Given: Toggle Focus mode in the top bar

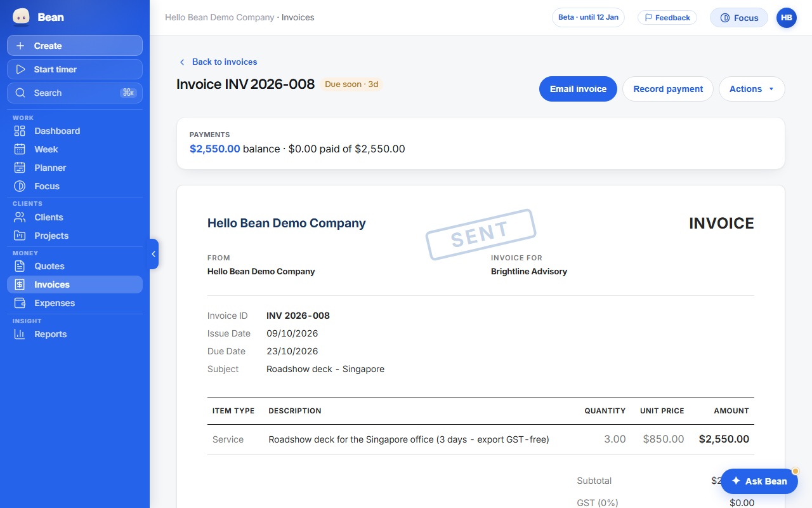Looking at the screenshot, I should (739, 18).
